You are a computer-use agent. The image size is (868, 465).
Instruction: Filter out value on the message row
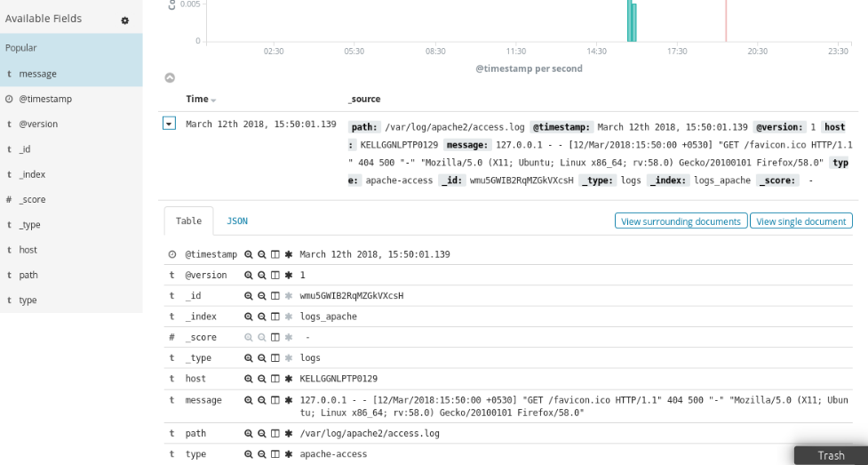[x=262, y=400]
